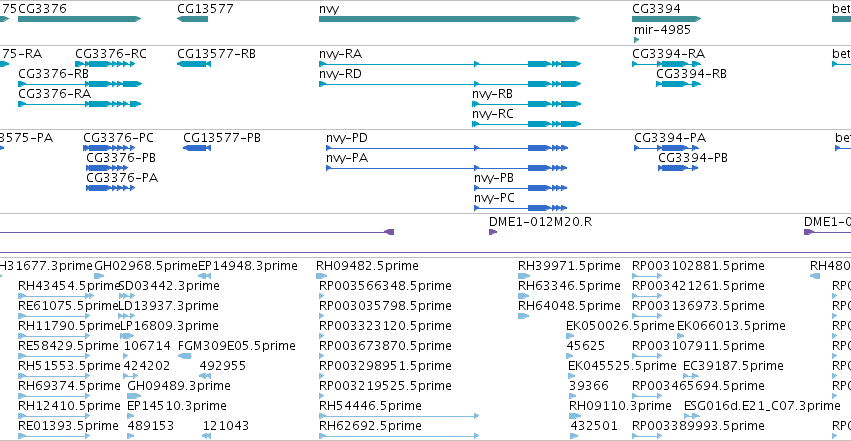
Task: Select transcript nvy-RD
Action: click(x=450, y=84)
